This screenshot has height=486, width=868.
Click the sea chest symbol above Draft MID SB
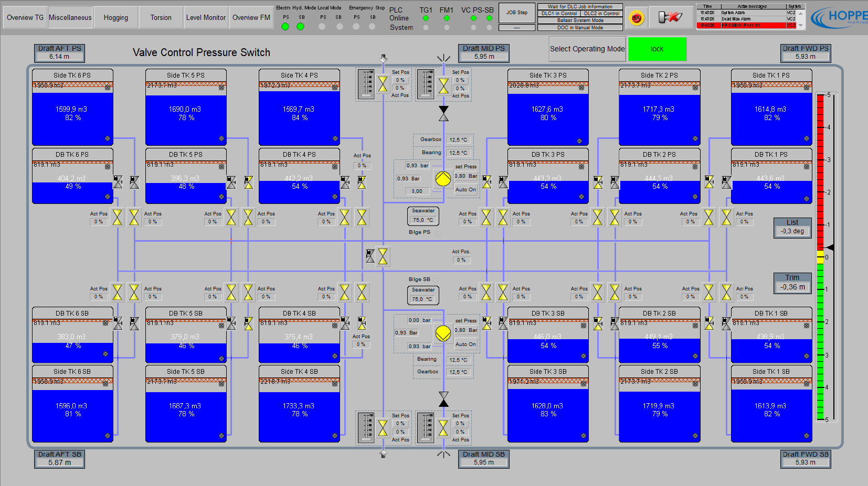[x=443, y=454]
